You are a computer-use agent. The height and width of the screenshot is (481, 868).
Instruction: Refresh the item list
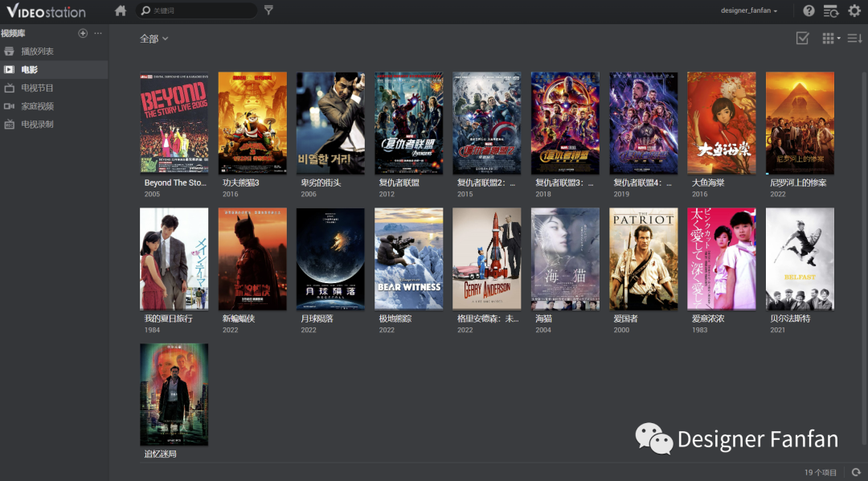coord(857,472)
